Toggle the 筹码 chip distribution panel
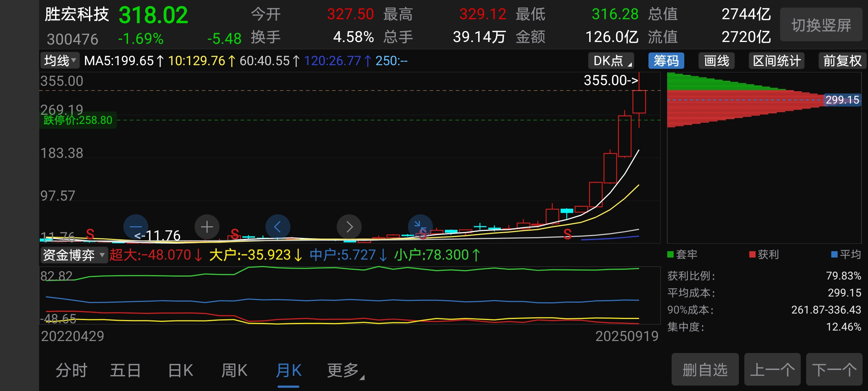The image size is (868, 391). [x=666, y=61]
